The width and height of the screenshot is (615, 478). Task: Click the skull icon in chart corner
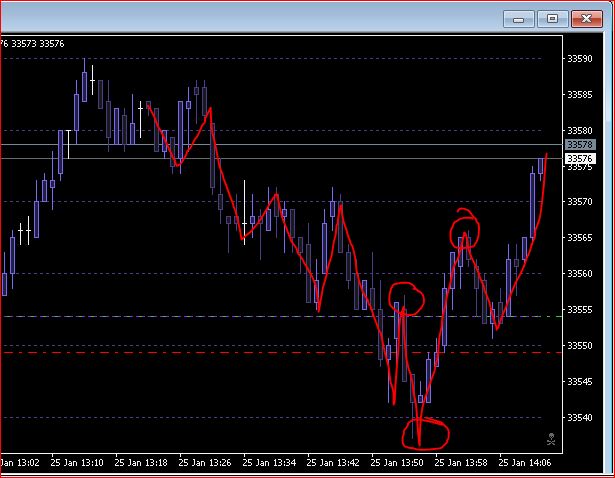pyautogui.click(x=551, y=439)
